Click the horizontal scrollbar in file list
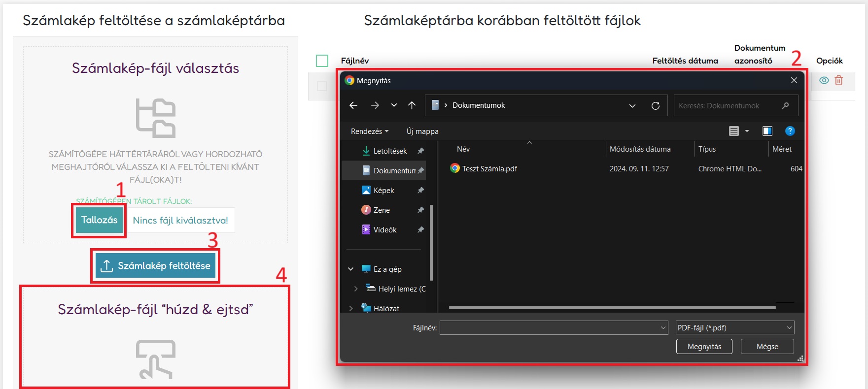The height and width of the screenshot is (389, 868). click(612, 308)
